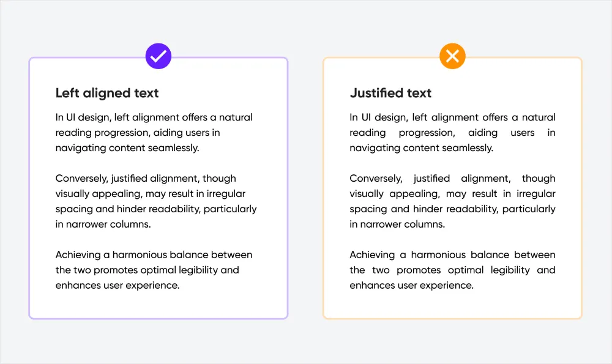
Task: Click right card paragraph beginning "Conversely, justified alignment"
Action: pyautogui.click(x=452, y=201)
